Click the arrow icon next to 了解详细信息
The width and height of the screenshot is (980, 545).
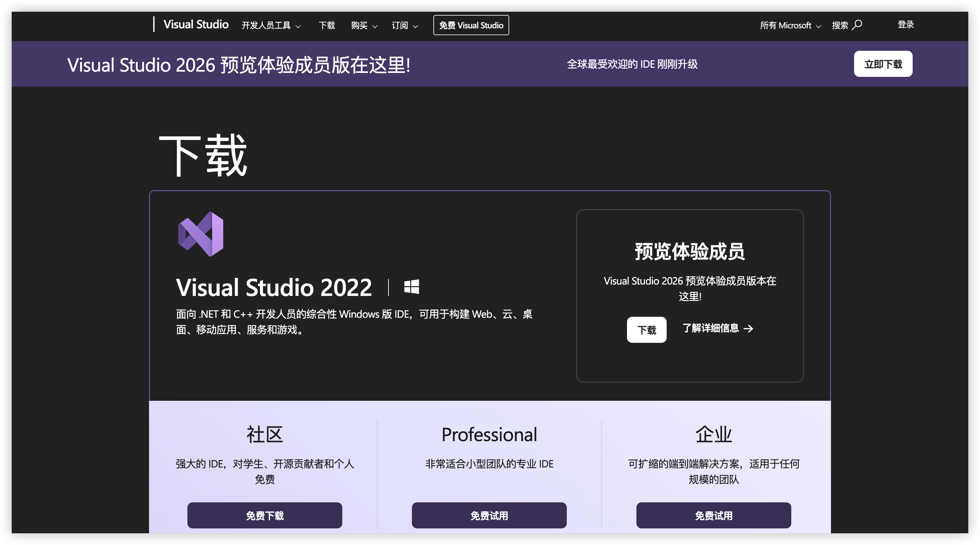748,328
